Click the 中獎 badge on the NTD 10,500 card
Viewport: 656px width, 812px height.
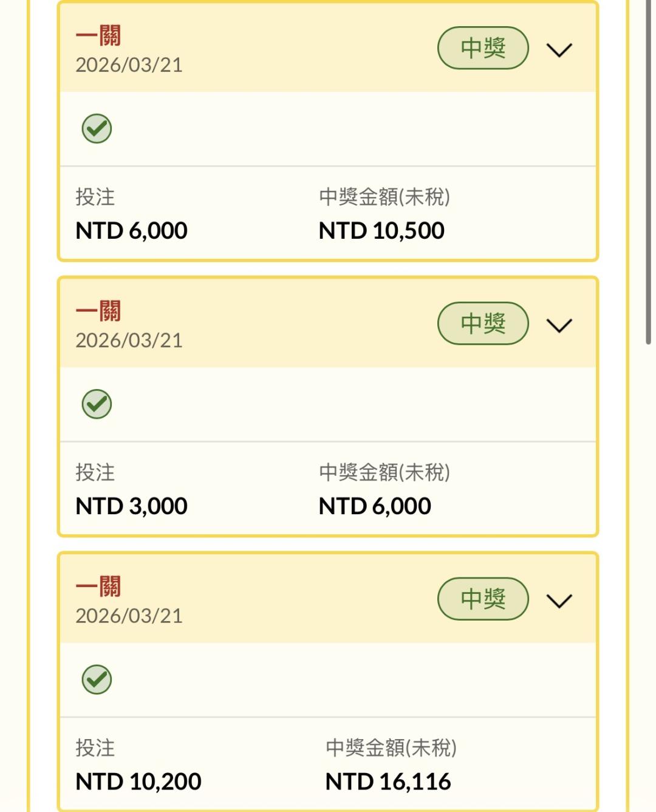pyautogui.click(x=483, y=48)
